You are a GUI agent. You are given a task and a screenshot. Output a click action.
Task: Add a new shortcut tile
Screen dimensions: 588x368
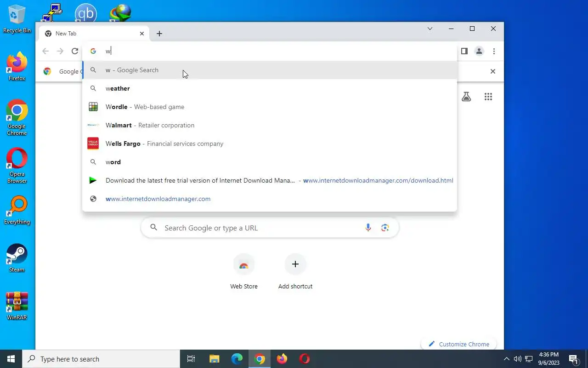point(295,271)
